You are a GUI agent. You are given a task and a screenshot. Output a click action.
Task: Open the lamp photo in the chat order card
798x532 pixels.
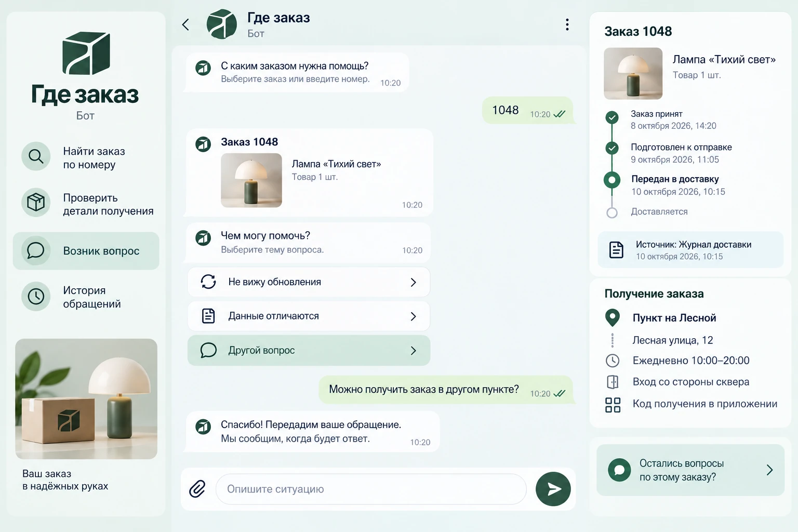coord(251,180)
